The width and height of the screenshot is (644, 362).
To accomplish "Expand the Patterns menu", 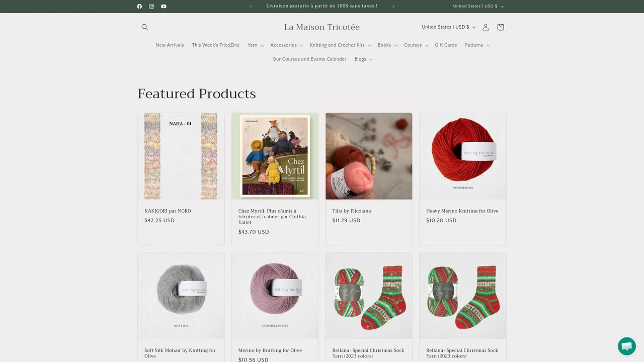I will click(477, 45).
